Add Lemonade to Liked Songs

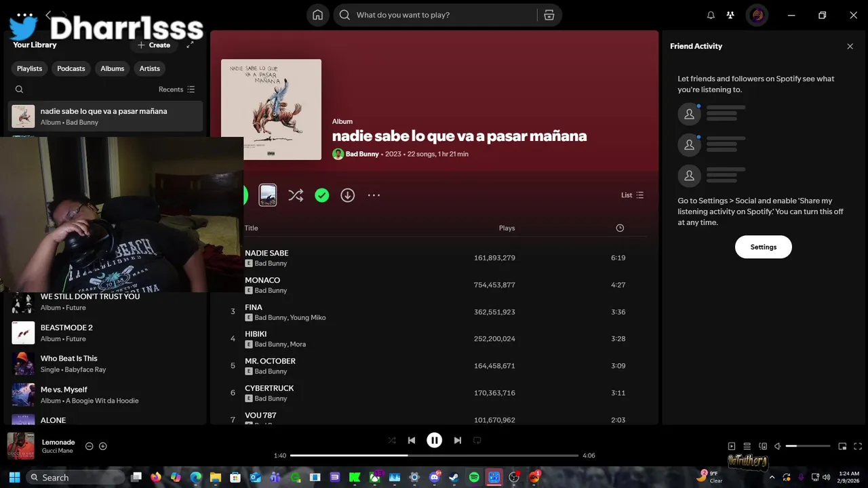(x=103, y=446)
